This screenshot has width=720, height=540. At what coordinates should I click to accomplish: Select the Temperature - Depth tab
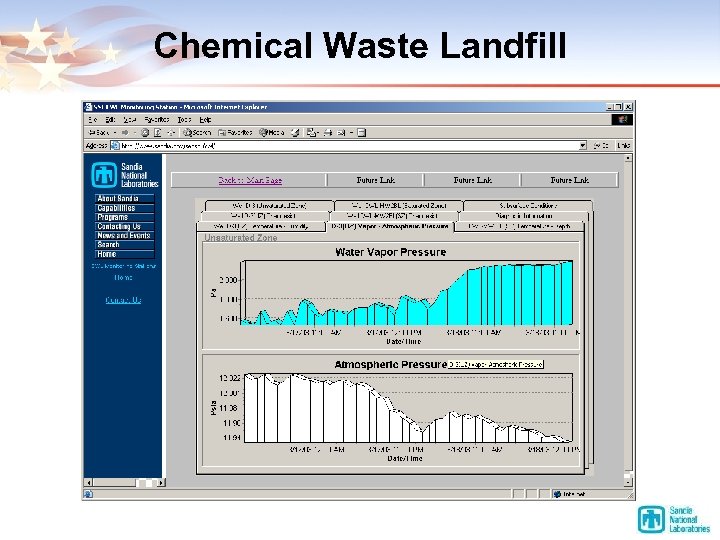(519, 226)
